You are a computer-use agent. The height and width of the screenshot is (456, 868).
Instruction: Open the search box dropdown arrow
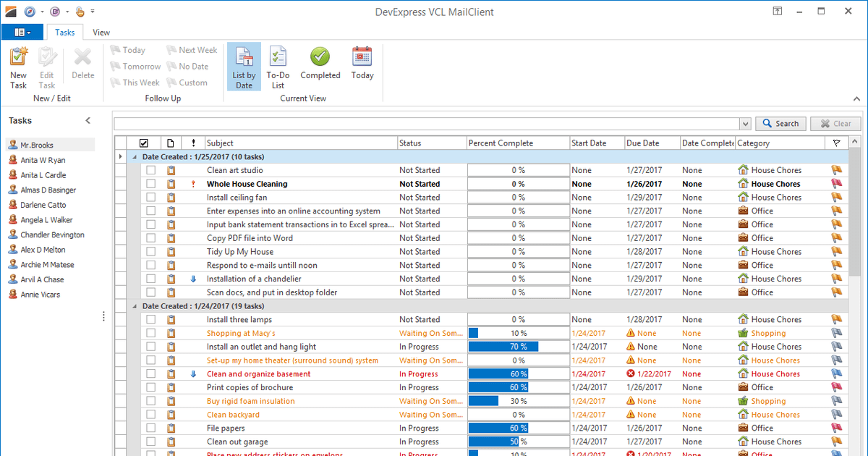tap(746, 124)
